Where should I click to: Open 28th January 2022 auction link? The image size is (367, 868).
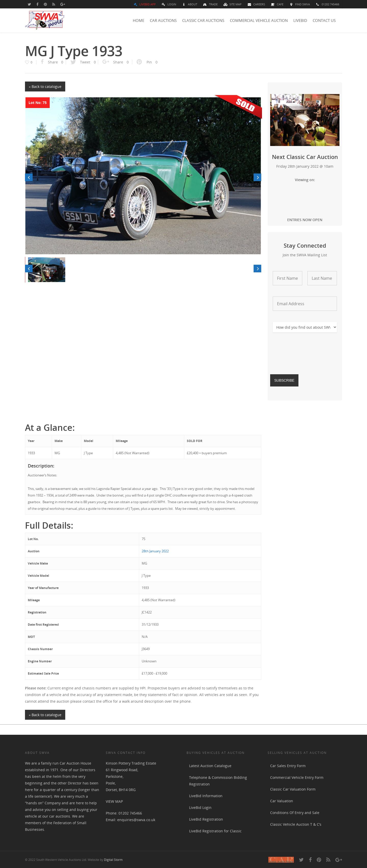coord(155,551)
